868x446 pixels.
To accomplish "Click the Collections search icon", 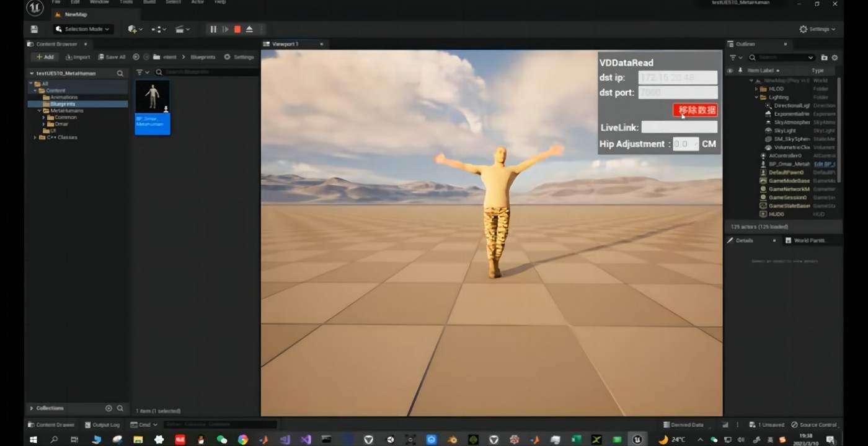I will [120, 408].
